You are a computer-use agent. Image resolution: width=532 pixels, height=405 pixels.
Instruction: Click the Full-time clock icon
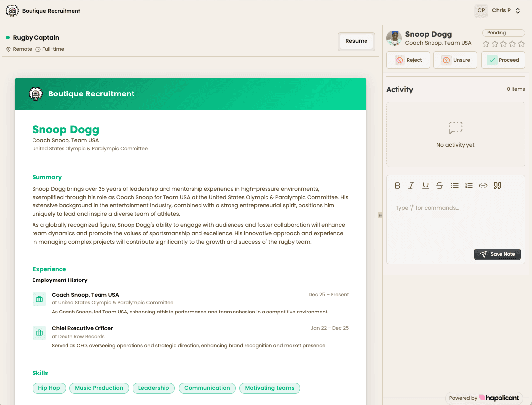pos(38,49)
